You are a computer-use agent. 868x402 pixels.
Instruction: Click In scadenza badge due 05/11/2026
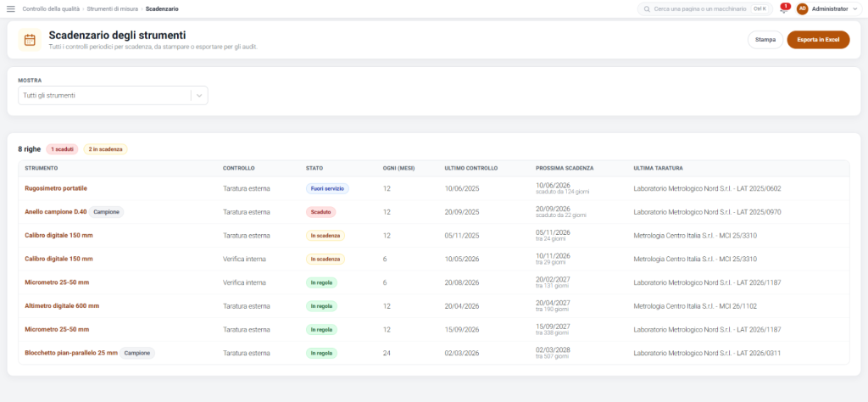(325, 235)
